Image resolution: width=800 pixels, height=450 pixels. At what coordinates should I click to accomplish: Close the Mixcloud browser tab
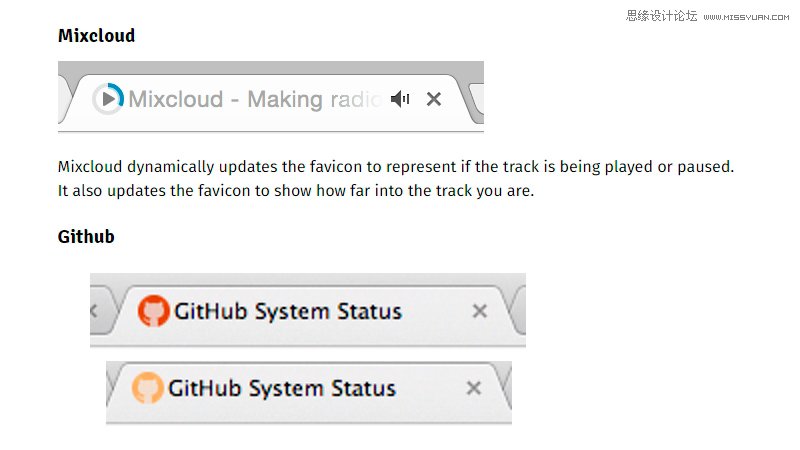(434, 98)
